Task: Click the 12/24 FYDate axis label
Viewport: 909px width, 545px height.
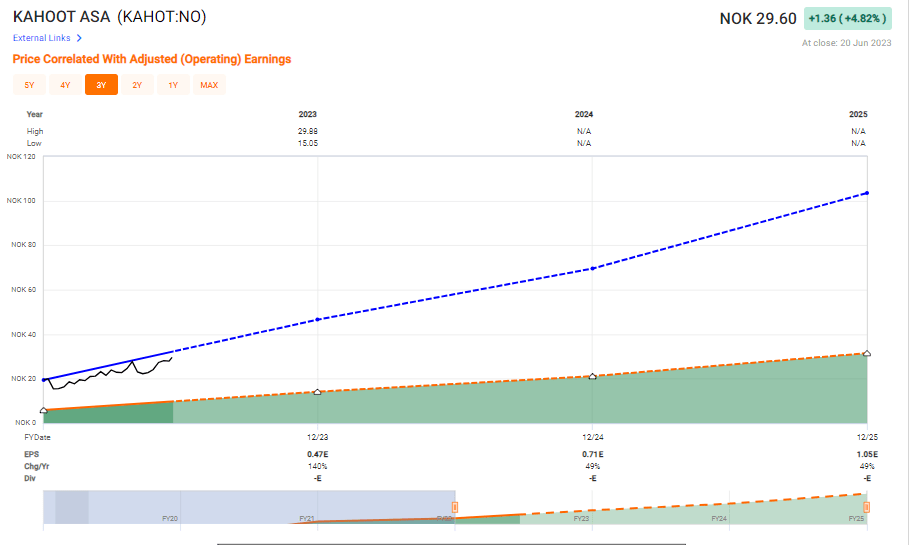Action: 592,437
